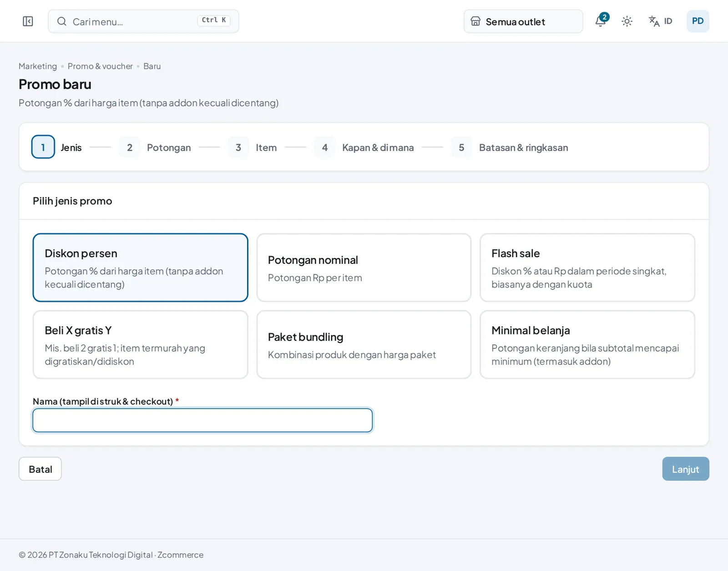Jump to step 4 Kapan & dimana
Viewport: 728px width, 571px height.
pos(364,147)
